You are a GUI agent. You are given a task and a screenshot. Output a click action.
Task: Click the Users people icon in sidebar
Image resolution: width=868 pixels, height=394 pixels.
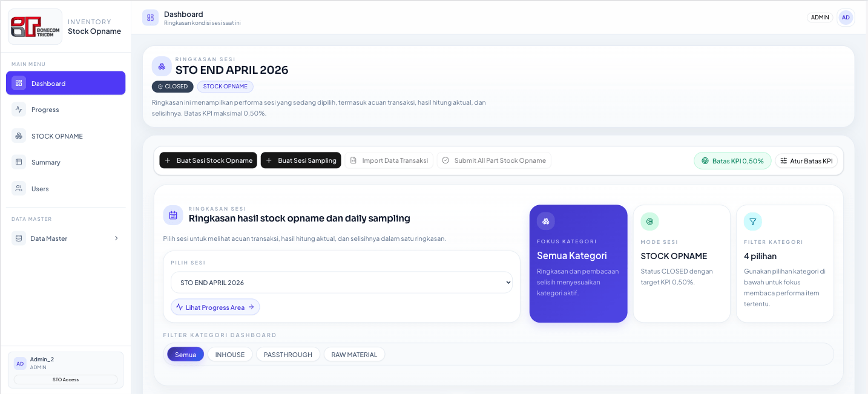tap(19, 189)
